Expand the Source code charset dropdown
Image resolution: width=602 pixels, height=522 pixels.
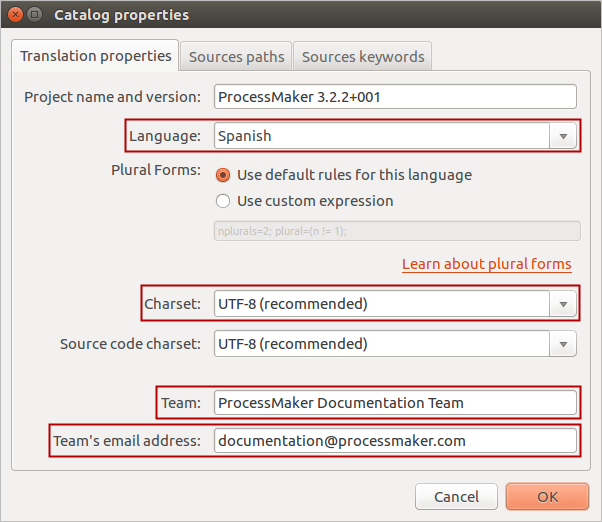[x=563, y=344]
